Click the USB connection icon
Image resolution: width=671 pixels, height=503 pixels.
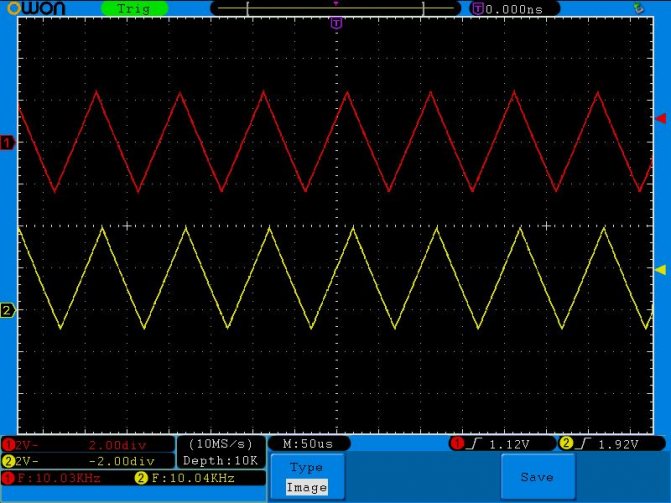(x=638, y=8)
